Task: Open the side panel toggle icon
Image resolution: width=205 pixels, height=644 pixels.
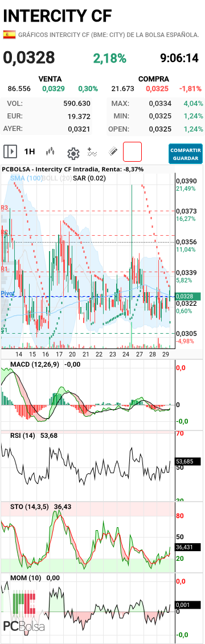Action: tap(10, 151)
